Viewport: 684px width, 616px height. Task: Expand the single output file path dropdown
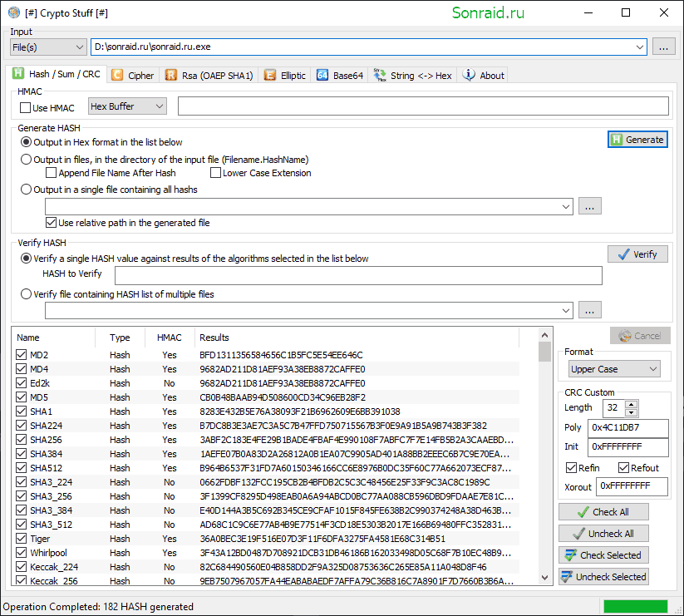coord(566,207)
